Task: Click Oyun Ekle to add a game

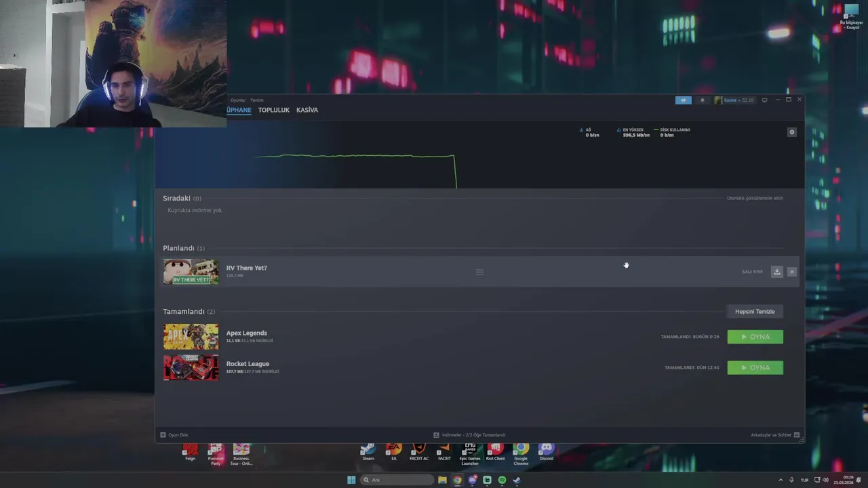Action: [x=174, y=435]
